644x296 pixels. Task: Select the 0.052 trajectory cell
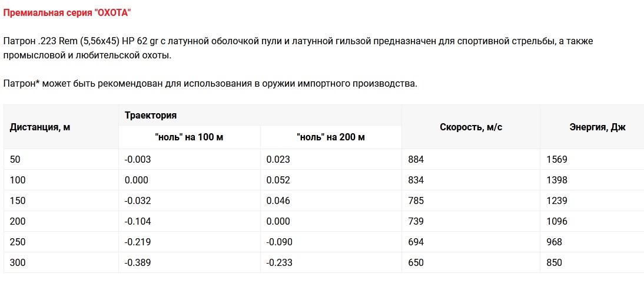278,180
